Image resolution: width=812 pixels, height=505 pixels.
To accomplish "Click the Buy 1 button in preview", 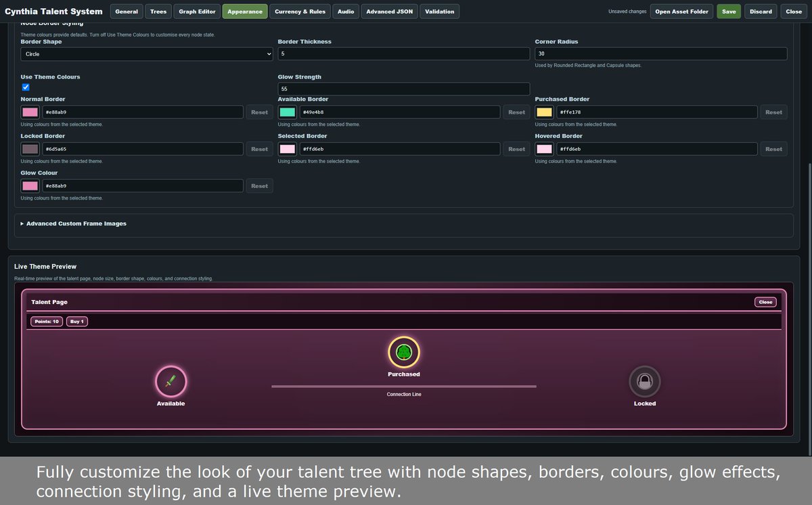I will click(77, 322).
